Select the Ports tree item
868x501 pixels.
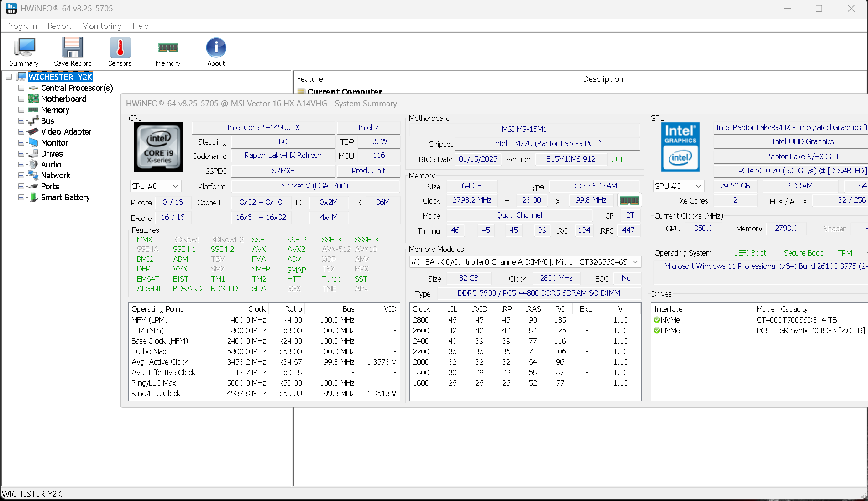(50, 186)
